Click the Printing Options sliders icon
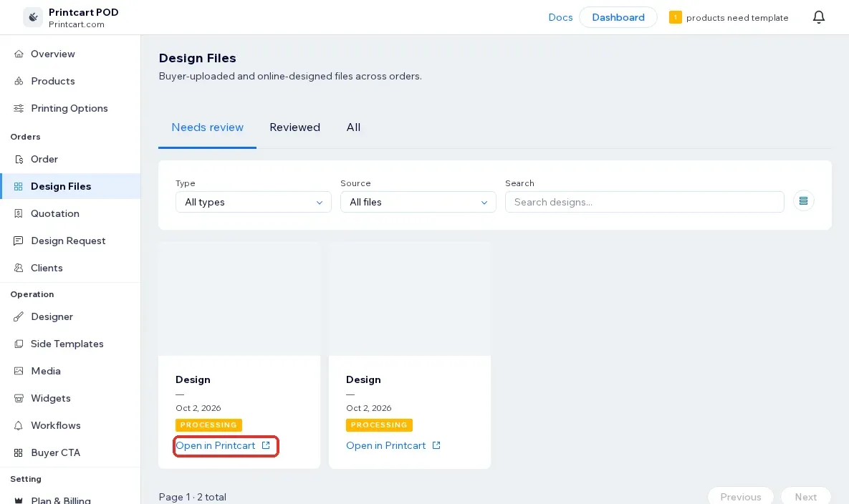 pos(19,108)
